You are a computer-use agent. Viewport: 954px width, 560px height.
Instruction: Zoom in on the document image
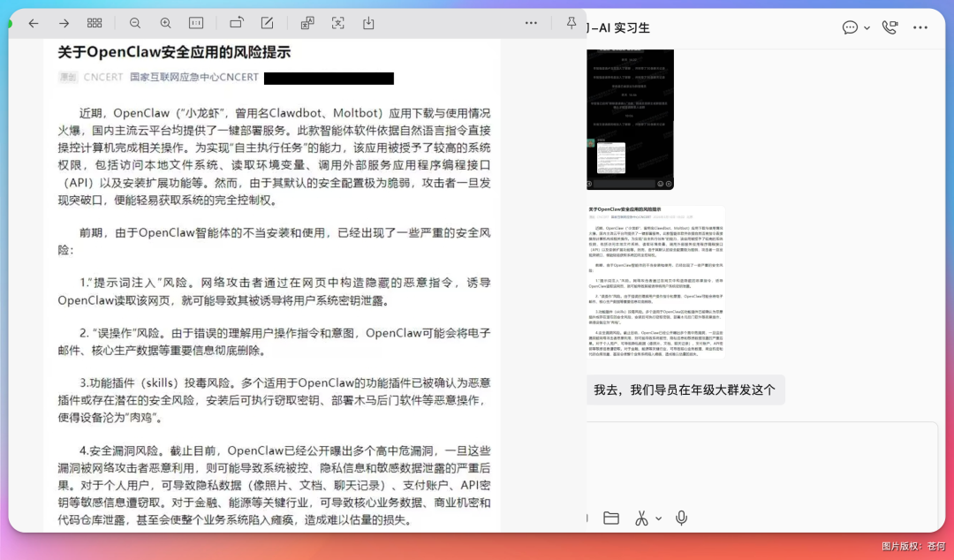pyautogui.click(x=165, y=23)
